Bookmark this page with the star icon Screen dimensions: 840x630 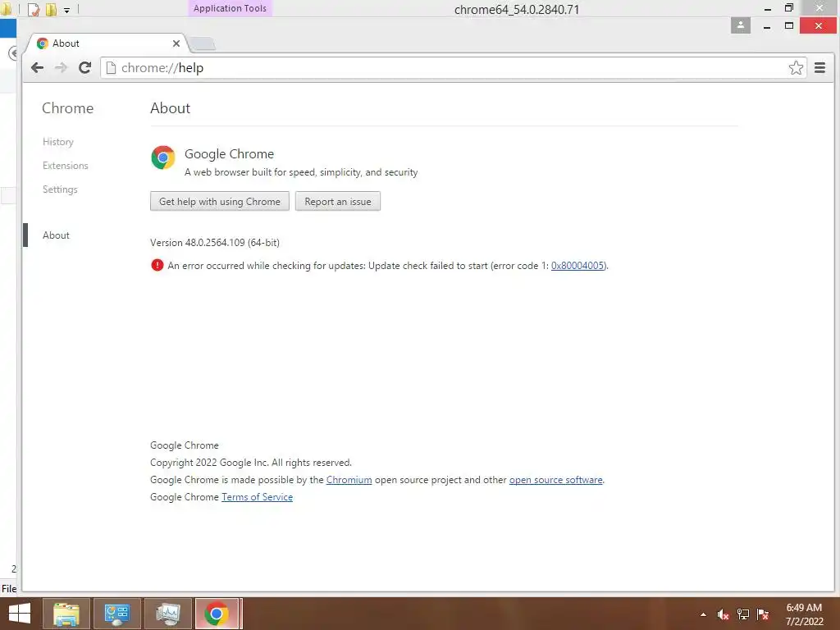tap(796, 67)
